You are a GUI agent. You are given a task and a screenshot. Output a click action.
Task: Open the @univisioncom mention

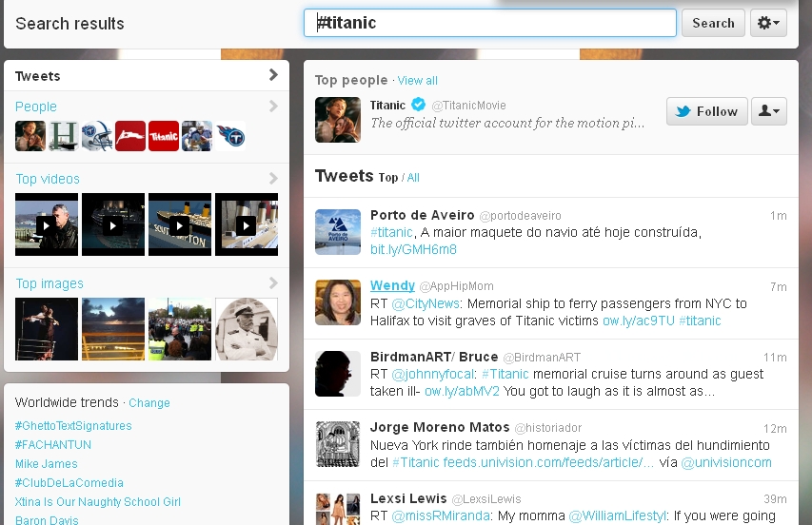tap(726, 462)
